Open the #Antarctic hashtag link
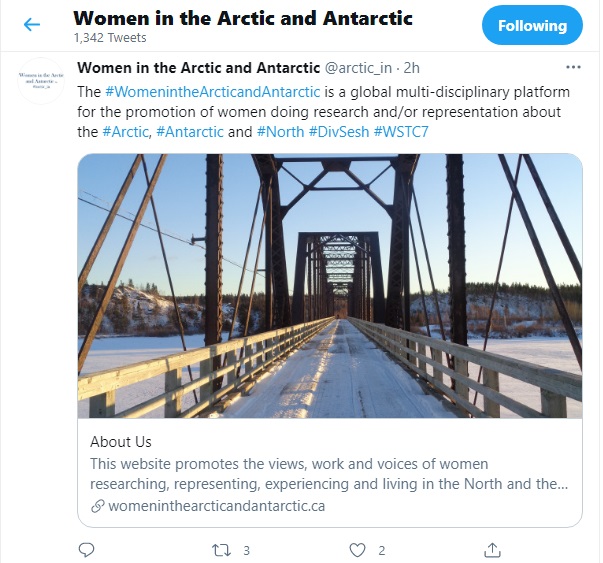This screenshot has height=563, width=603. tap(189, 132)
